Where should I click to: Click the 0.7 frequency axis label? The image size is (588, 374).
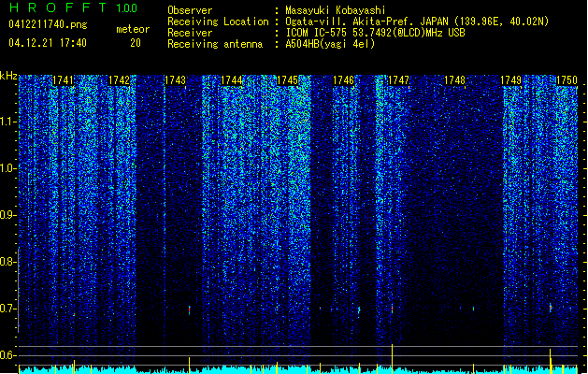[x=8, y=309]
